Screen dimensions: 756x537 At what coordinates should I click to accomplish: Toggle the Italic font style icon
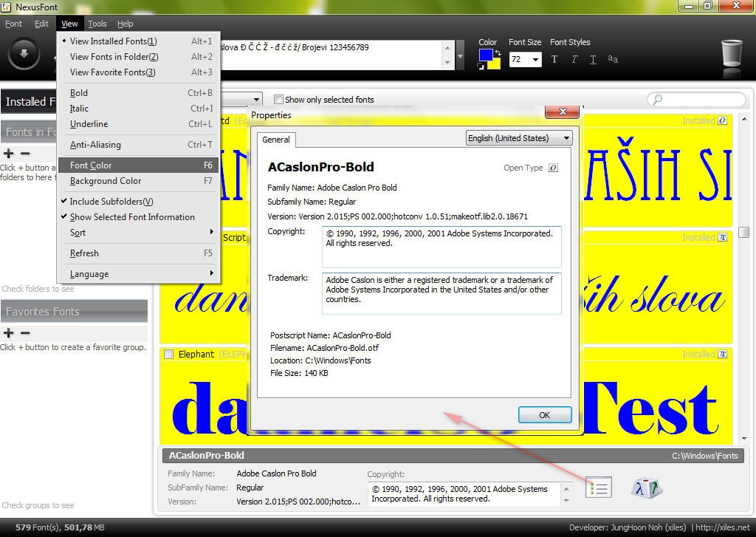[574, 59]
